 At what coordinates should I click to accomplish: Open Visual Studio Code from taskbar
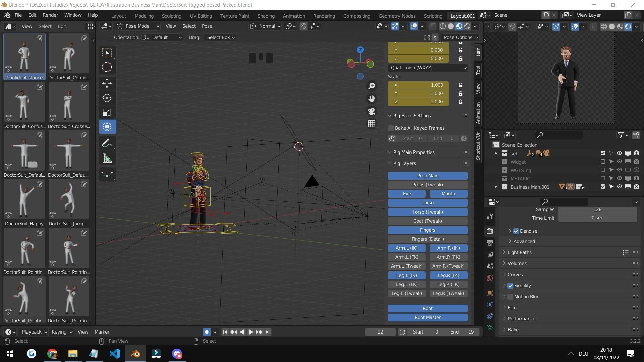click(x=115, y=354)
